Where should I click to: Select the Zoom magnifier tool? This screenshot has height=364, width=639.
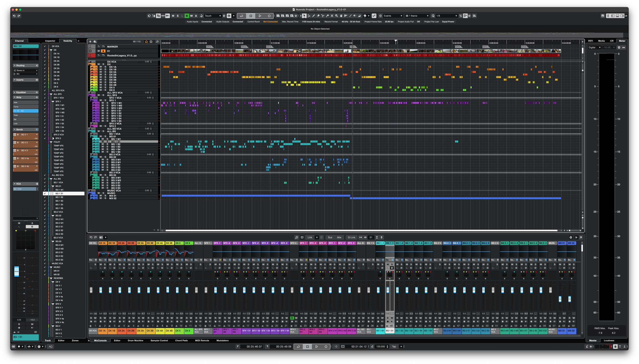(x=337, y=16)
